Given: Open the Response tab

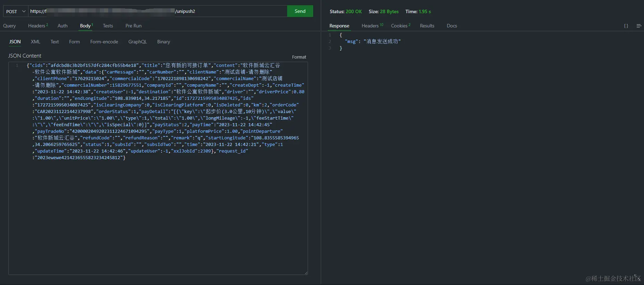Looking at the screenshot, I should (339, 26).
